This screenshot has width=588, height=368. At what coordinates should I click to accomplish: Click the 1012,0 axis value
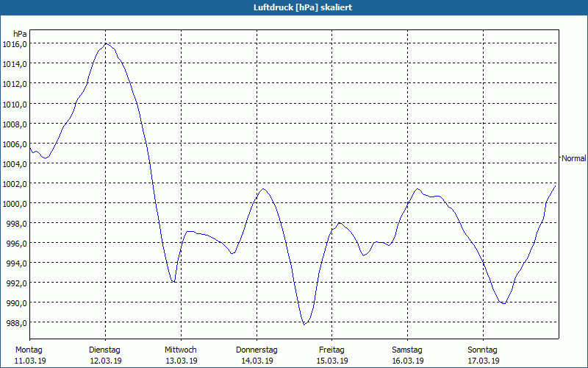tap(15, 84)
